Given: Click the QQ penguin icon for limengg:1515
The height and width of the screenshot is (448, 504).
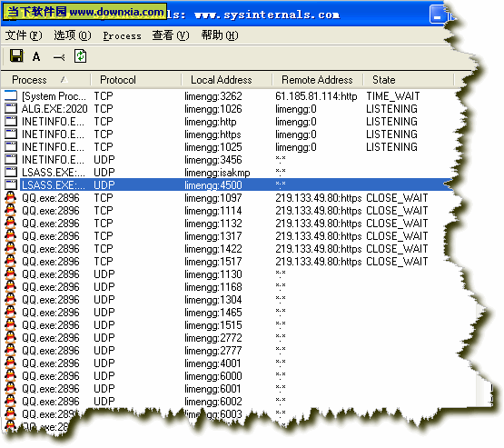Looking at the screenshot, I should coord(11,324).
